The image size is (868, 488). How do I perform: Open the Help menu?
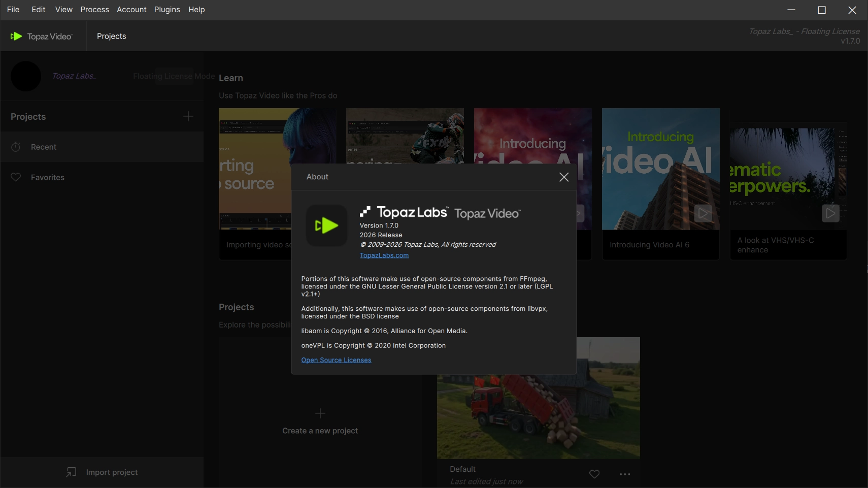click(x=196, y=10)
